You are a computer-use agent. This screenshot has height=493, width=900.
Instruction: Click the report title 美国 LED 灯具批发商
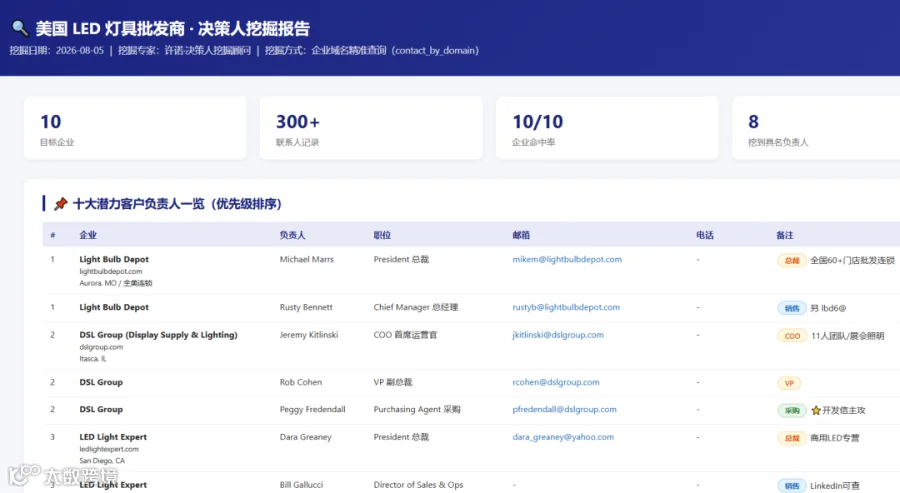(110, 28)
